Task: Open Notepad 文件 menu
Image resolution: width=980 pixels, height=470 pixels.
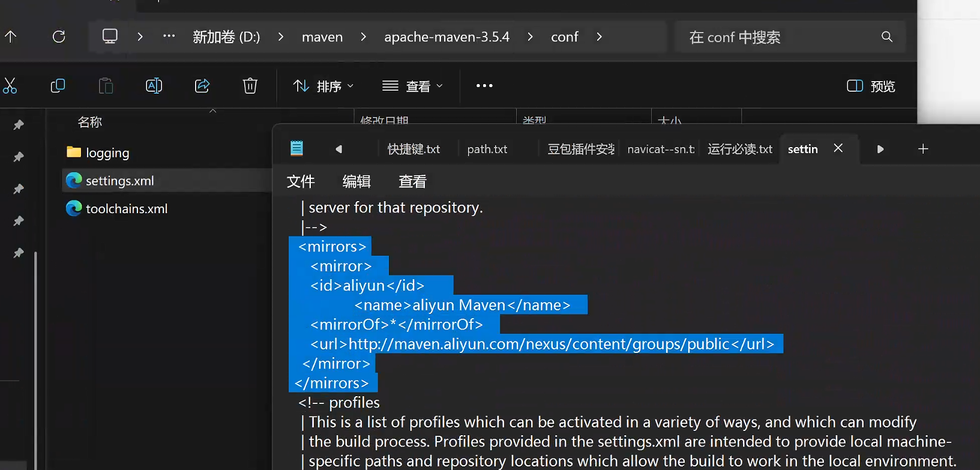Action: click(301, 181)
